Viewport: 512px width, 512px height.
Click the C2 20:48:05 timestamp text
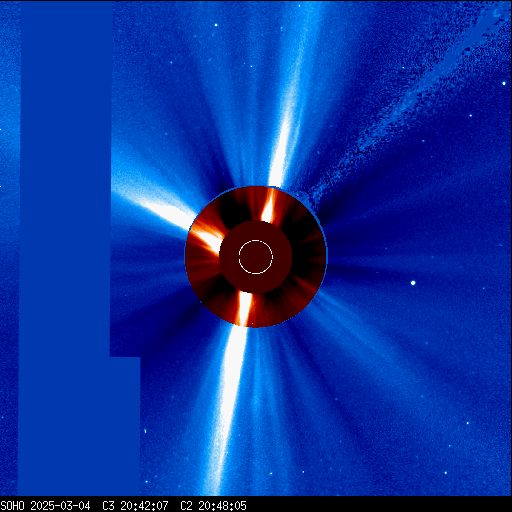point(213,506)
